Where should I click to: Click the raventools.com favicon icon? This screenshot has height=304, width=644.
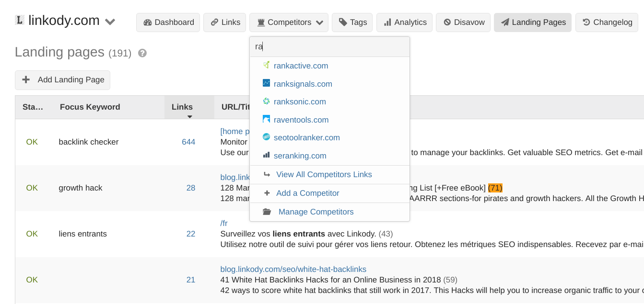pyautogui.click(x=266, y=119)
